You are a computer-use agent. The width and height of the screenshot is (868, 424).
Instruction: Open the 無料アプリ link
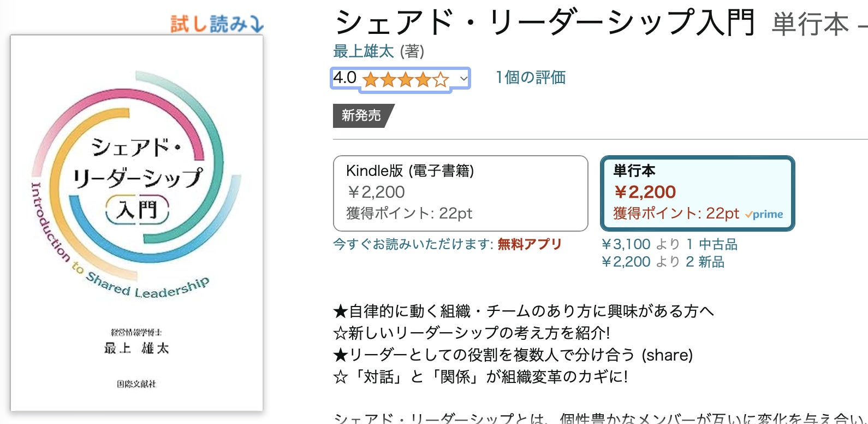click(529, 244)
